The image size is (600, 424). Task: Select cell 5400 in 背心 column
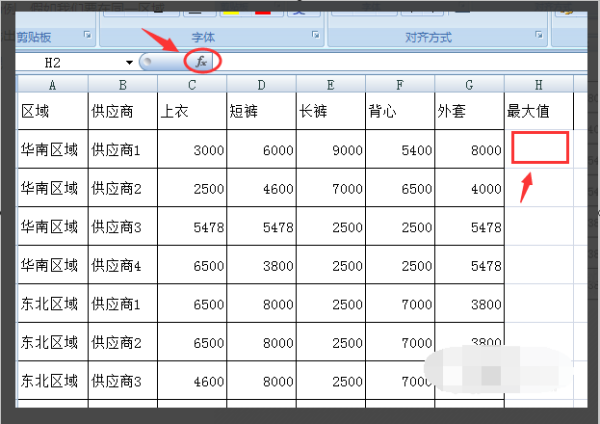pos(400,149)
